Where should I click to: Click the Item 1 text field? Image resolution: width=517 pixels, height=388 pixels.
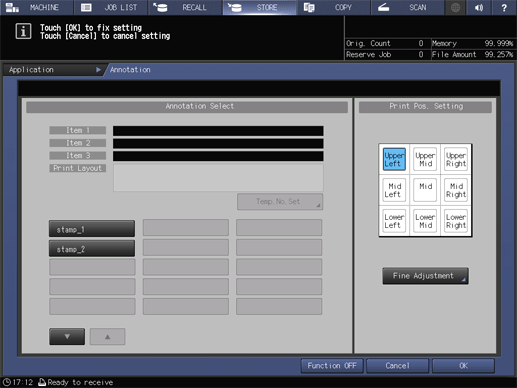pyautogui.click(x=218, y=131)
